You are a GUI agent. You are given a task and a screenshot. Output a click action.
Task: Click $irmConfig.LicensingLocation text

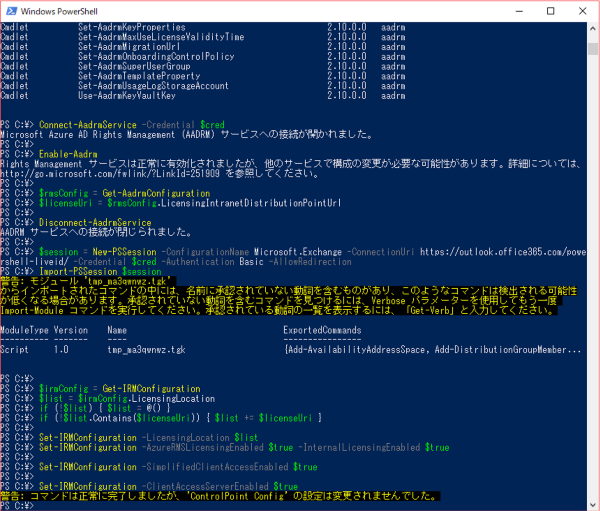coord(146,399)
